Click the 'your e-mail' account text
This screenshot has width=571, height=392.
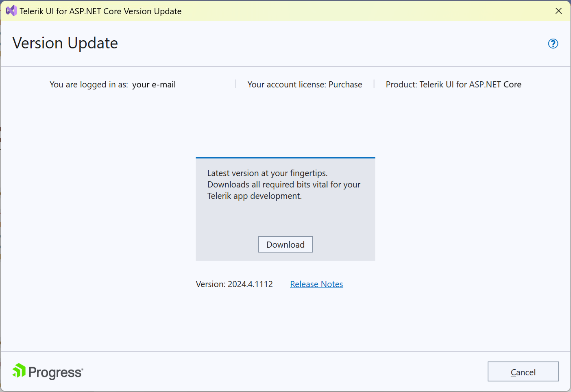(154, 84)
